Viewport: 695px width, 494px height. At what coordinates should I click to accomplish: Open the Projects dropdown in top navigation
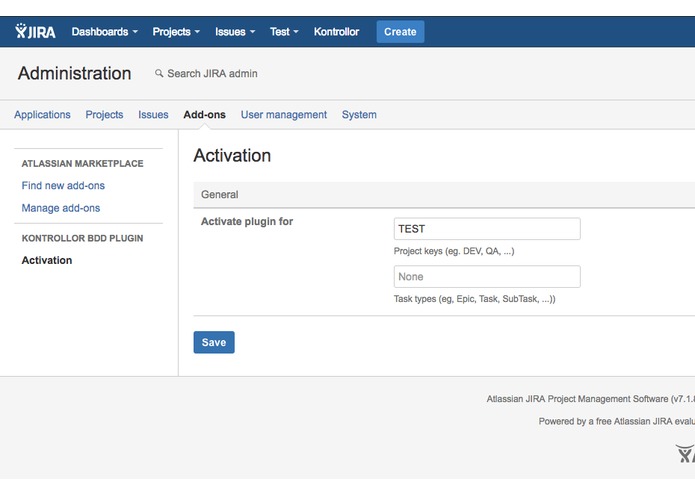pyautogui.click(x=176, y=32)
